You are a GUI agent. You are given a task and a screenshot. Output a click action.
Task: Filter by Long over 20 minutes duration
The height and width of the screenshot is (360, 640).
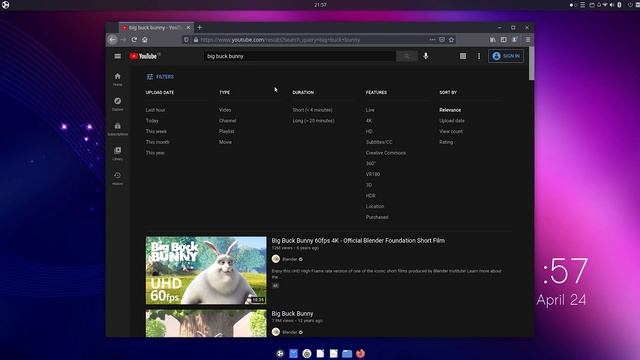click(x=313, y=121)
